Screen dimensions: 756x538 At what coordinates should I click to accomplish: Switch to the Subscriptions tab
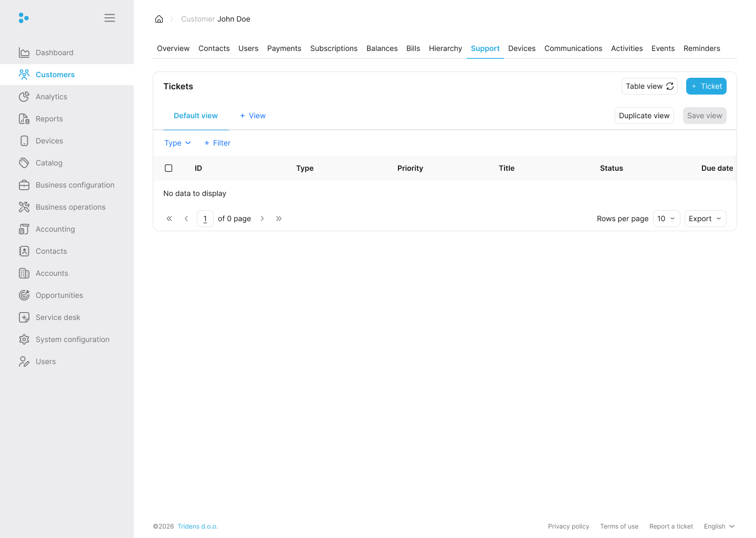[x=334, y=48]
